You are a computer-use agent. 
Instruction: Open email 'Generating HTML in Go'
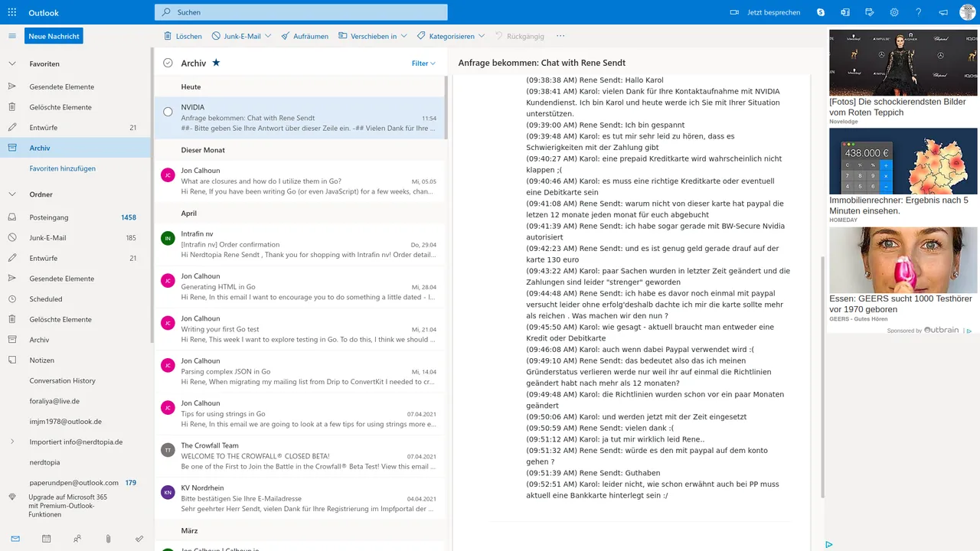coord(299,286)
